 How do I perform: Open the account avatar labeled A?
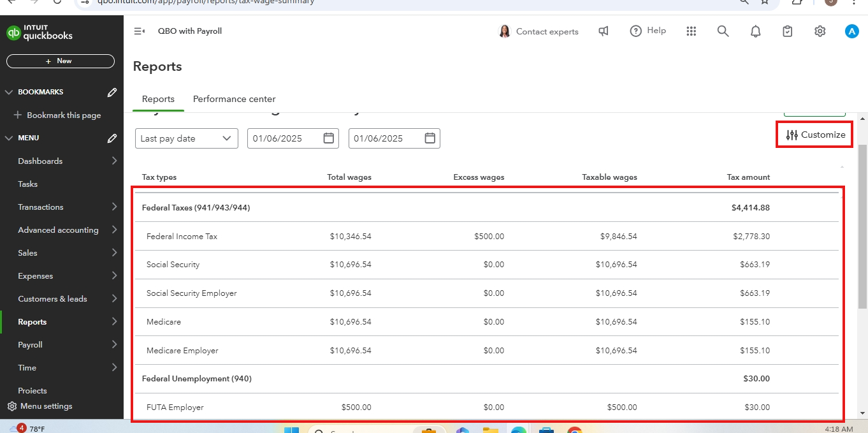pyautogui.click(x=852, y=31)
